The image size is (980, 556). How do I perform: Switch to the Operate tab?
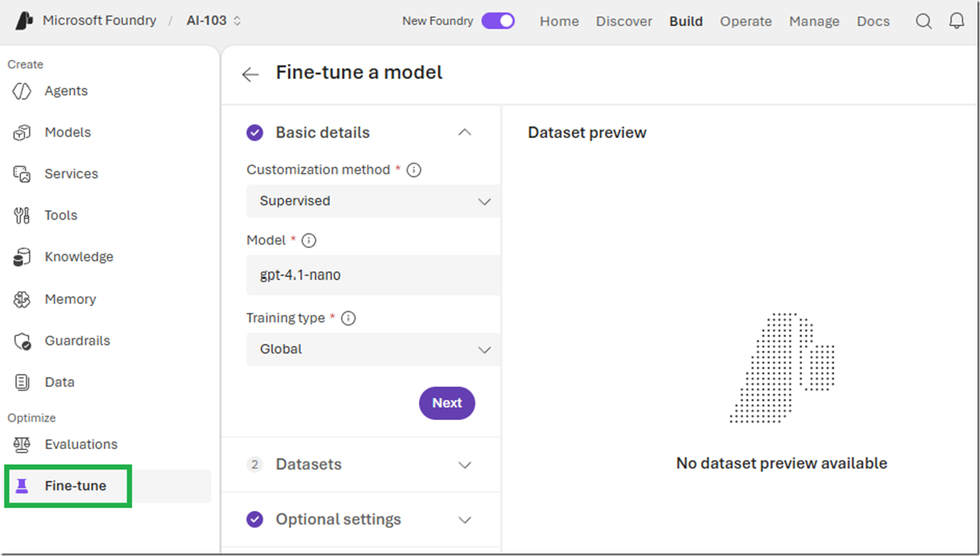(x=746, y=22)
